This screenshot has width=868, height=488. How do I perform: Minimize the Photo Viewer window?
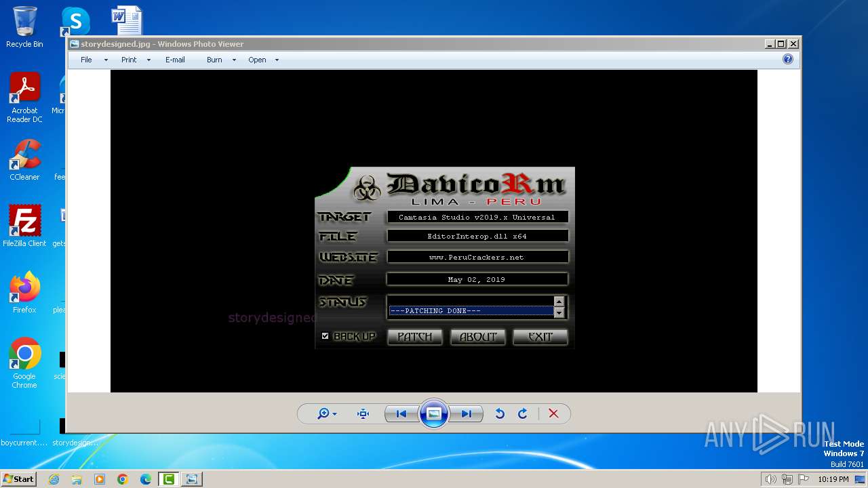(x=770, y=44)
